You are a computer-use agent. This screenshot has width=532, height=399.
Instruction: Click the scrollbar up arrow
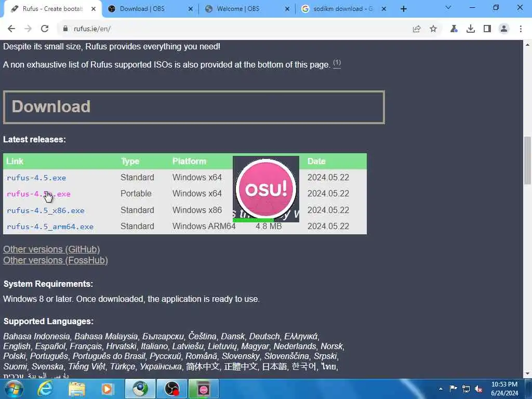point(528,45)
